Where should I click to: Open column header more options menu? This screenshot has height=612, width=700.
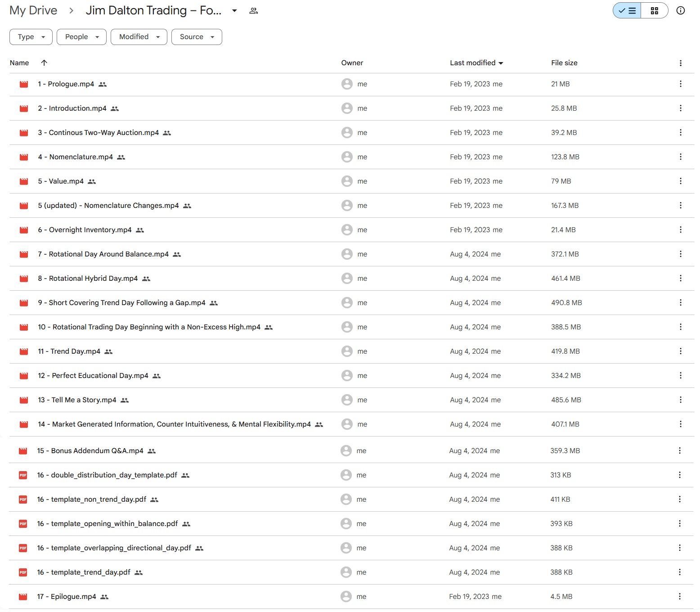point(680,63)
